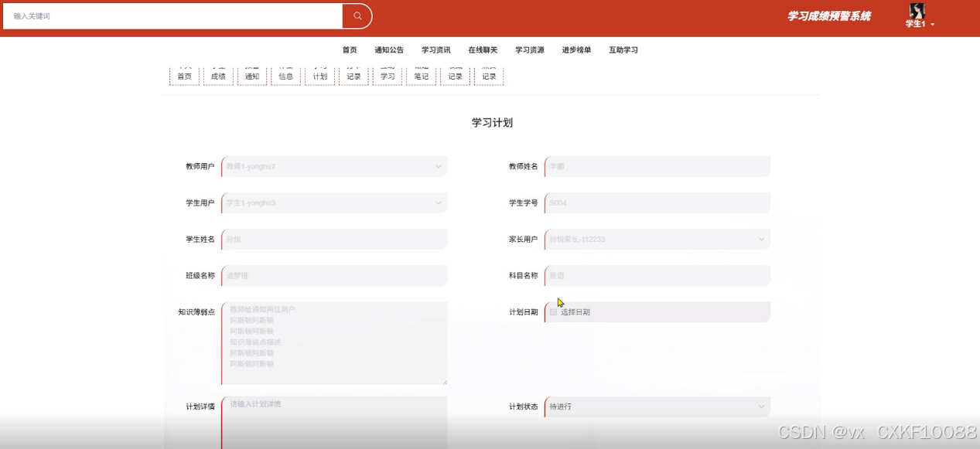Open 进步榜单 in the navigation
The height and width of the screenshot is (449, 980).
(576, 50)
